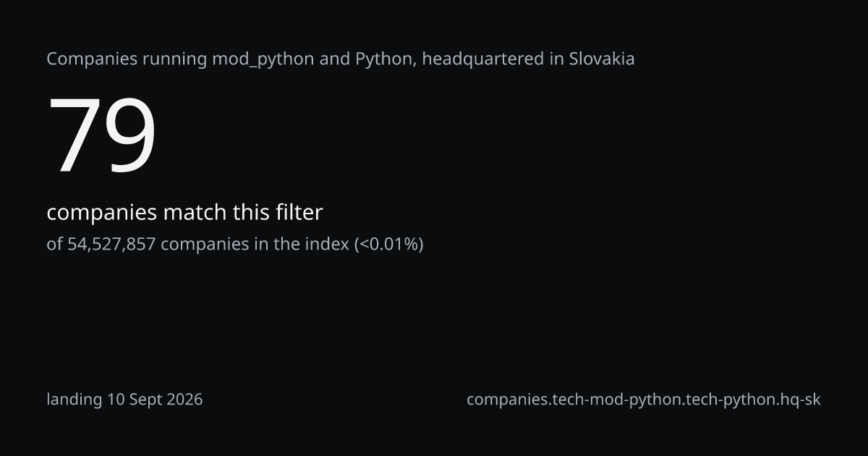
Task: Click the percentage (<0.01%)
Action: pyautogui.click(x=388, y=244)
